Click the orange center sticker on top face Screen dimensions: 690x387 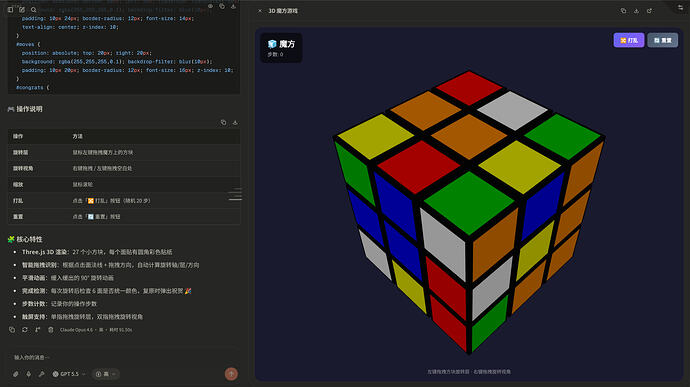(469, 136)
